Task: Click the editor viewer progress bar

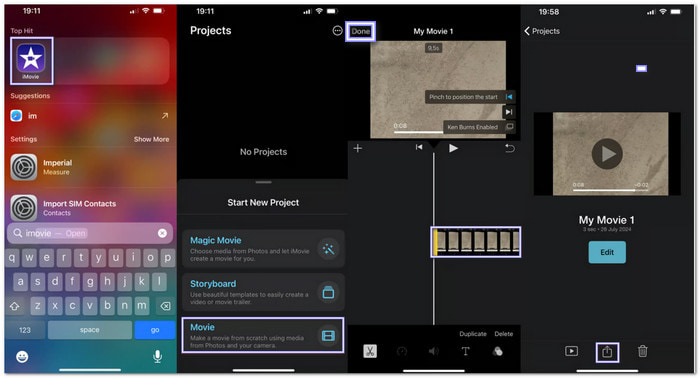Action: (418, 132)
